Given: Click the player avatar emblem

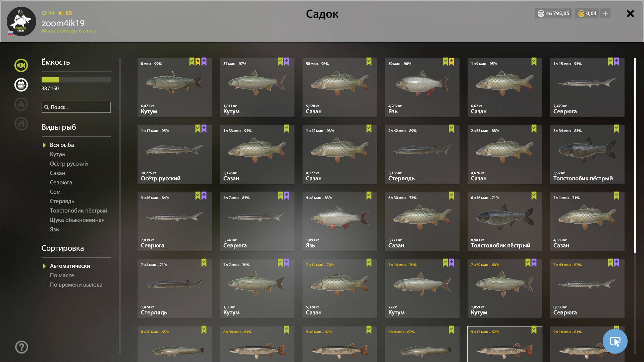Looking at the screenshot, I should point(21,21).
